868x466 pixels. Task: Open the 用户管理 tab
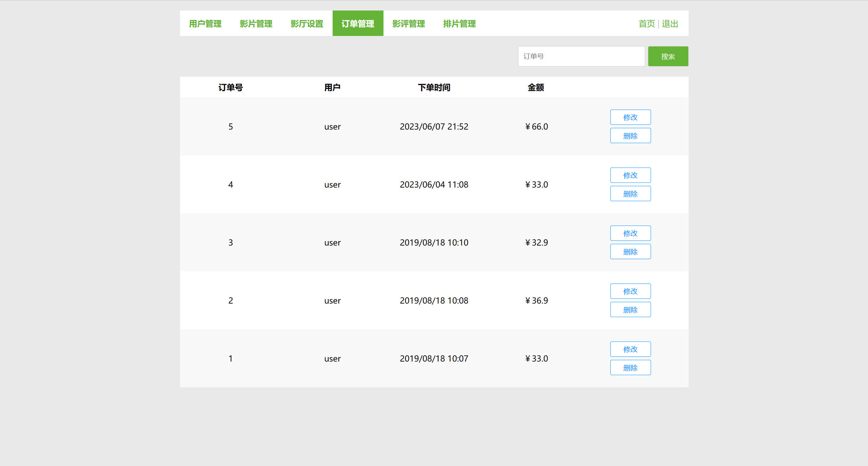coord(205,23)
